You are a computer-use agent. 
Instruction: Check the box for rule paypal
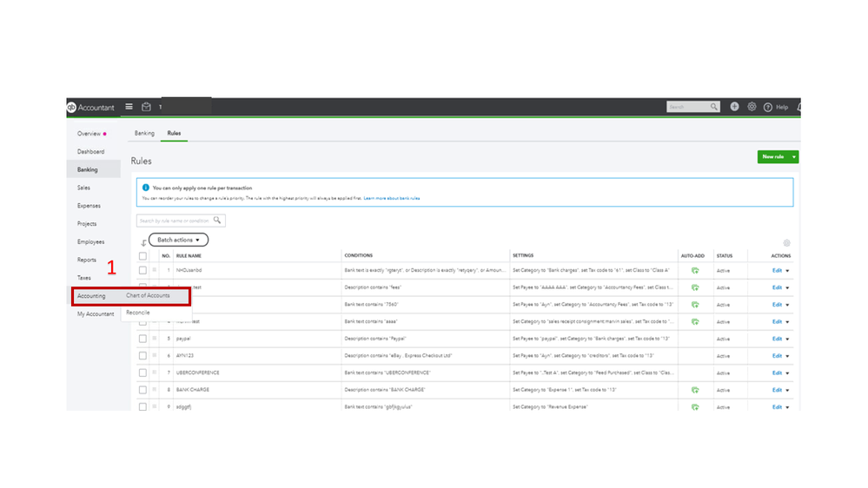click(x=142, y=339)
